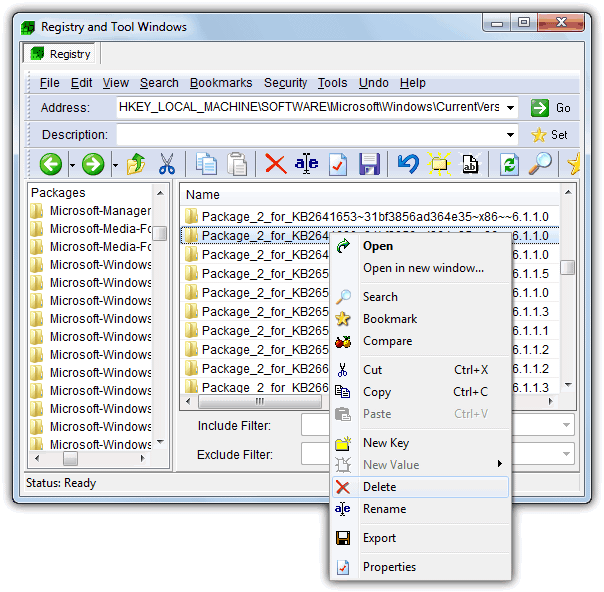Click the Copy toolbar icon
Image resolution: width=604 pixels, height=592 pixels.
pyautogui.click(x=206, y=164)
